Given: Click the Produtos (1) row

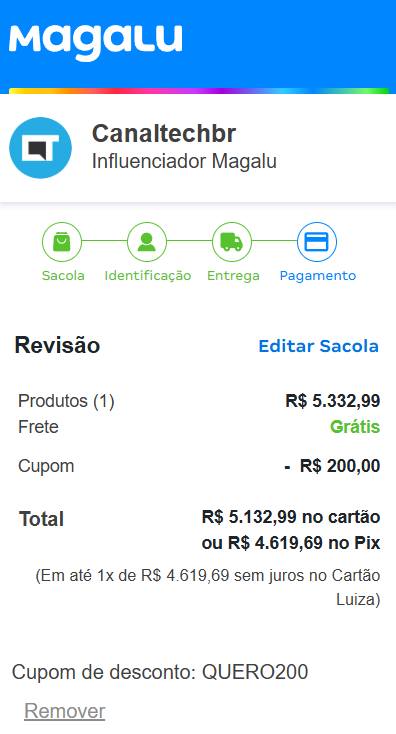Looking at the screenshot, I should pos(199,401).
